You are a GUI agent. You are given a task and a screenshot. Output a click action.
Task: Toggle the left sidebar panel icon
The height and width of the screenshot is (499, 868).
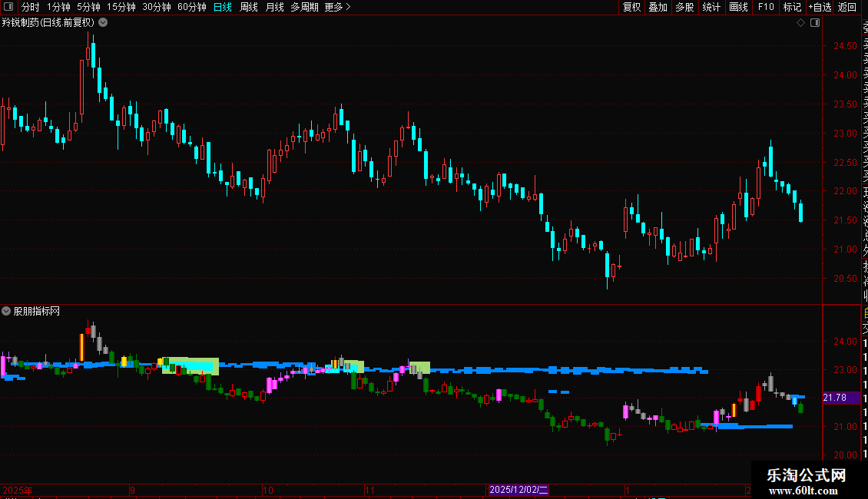coord(8,7)
